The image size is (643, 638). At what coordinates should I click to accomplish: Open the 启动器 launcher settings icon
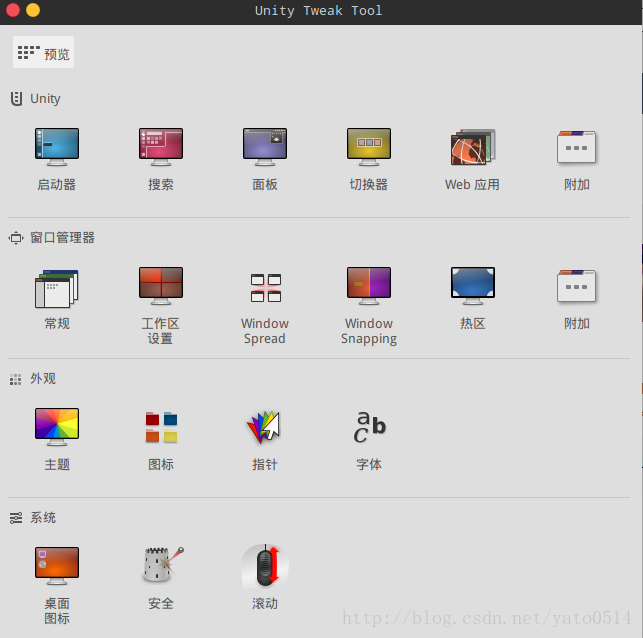pos(57,147)
